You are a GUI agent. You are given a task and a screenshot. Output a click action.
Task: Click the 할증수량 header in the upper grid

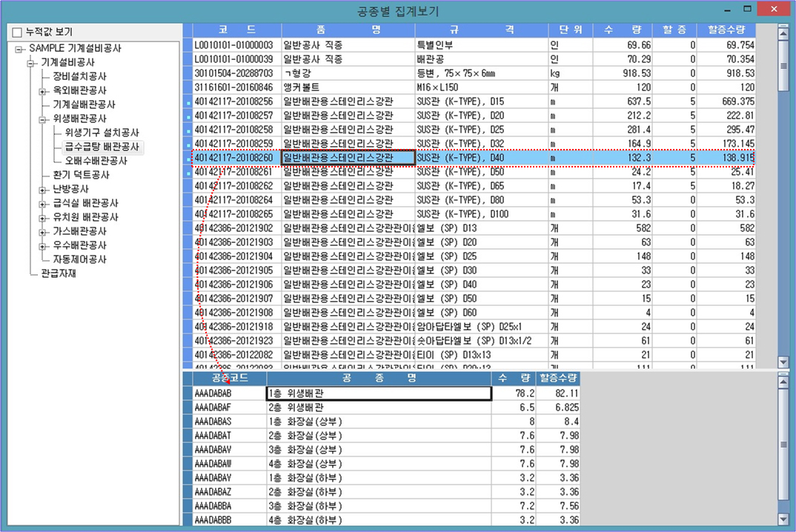point(726,30)
